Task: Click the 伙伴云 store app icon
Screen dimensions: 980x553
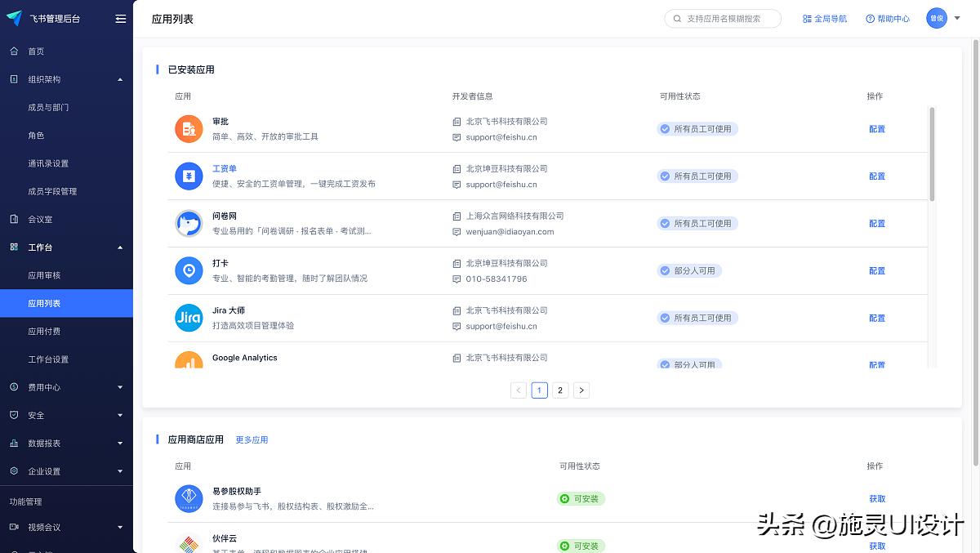Action: 189,543
